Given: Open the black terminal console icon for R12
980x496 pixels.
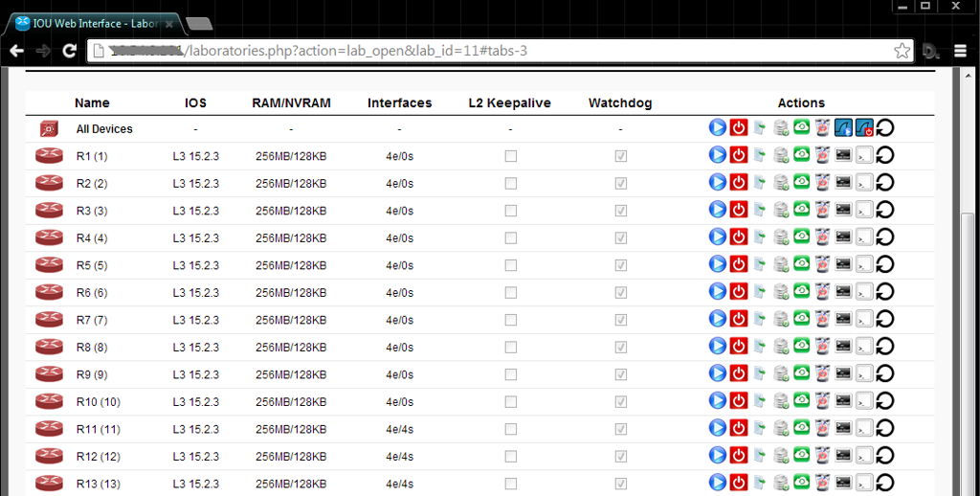Looking at the screenshot, I should (843, 455).
